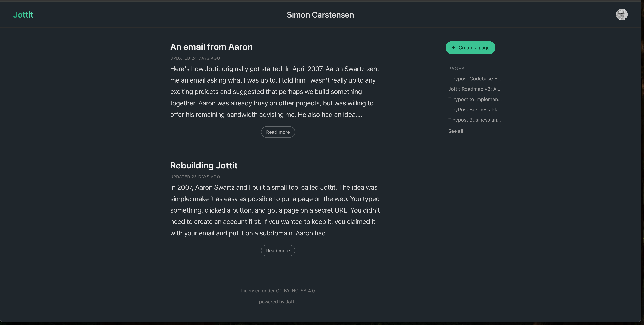
Task: Open the An email from Aaron post title
Action: click(211, 47)
